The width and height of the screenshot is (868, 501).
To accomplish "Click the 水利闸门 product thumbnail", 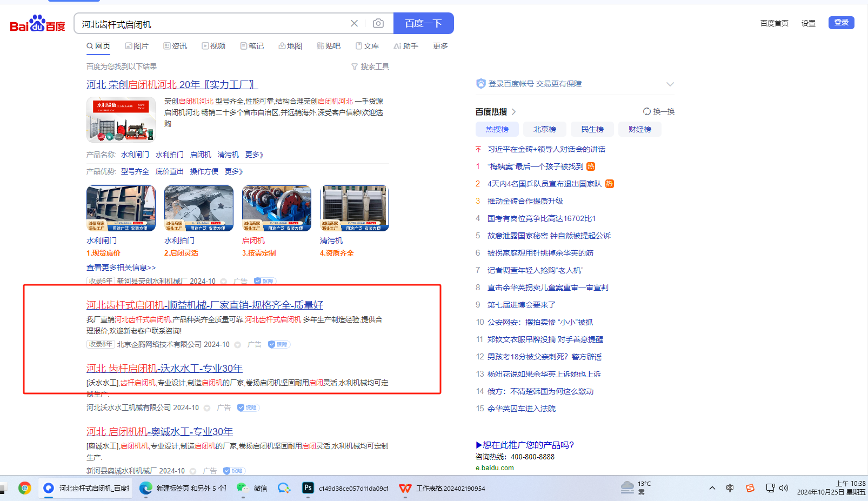I will 121,208.
